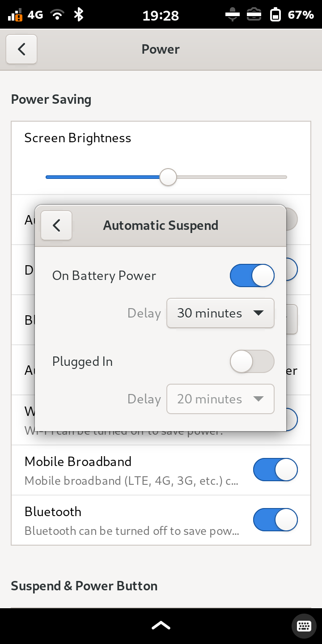Screen dimensions: 322x644
Task: Tap the Bluetooth row label
Action: 53,512
